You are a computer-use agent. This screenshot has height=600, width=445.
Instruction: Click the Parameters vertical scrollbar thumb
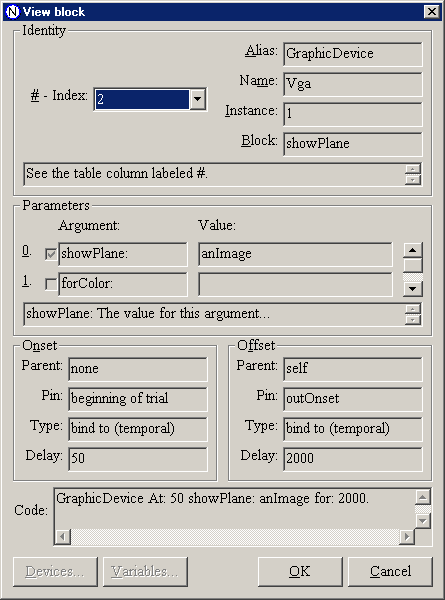[412, 265]
